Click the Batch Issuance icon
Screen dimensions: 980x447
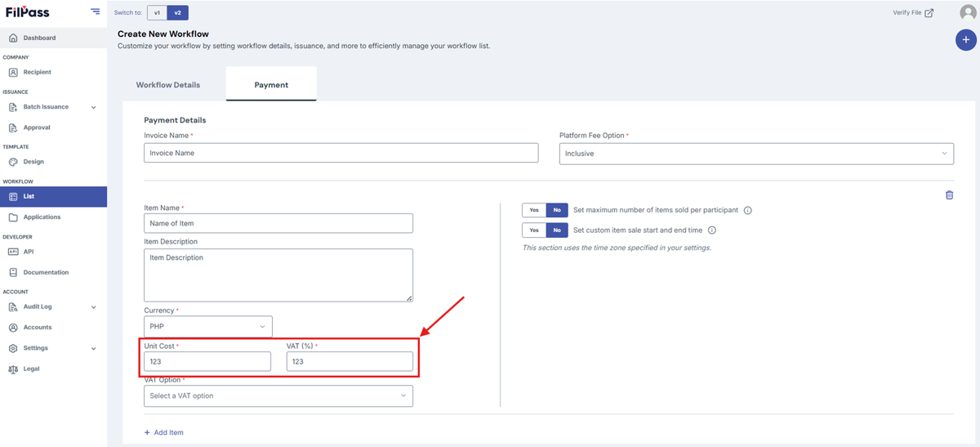click(13, 107)
